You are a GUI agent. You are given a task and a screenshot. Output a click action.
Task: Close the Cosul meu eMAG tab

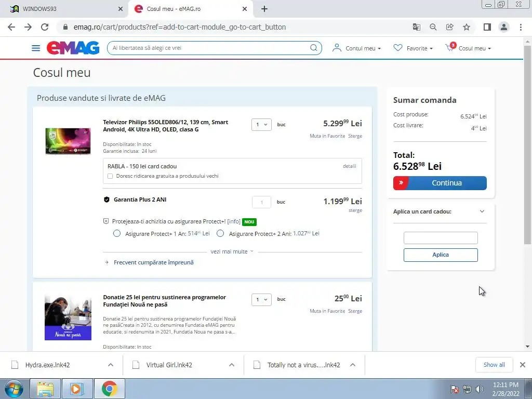pyautogui.click(x=245, y=9)
